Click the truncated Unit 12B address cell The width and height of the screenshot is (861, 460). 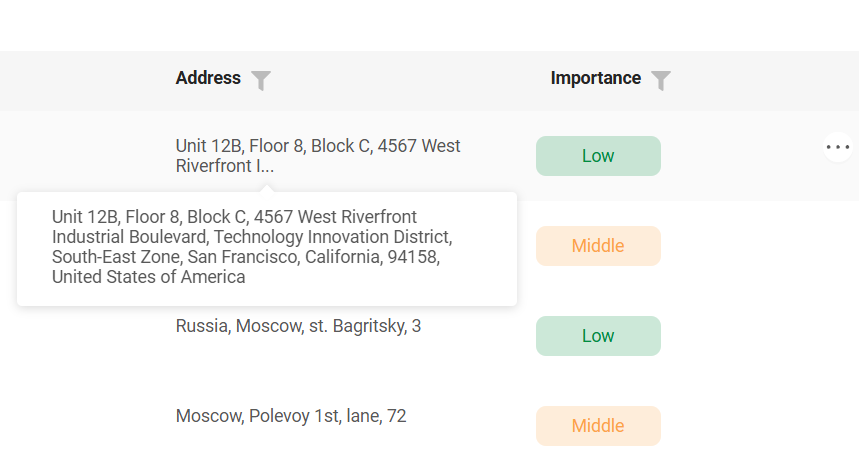[x=318, y=156]
